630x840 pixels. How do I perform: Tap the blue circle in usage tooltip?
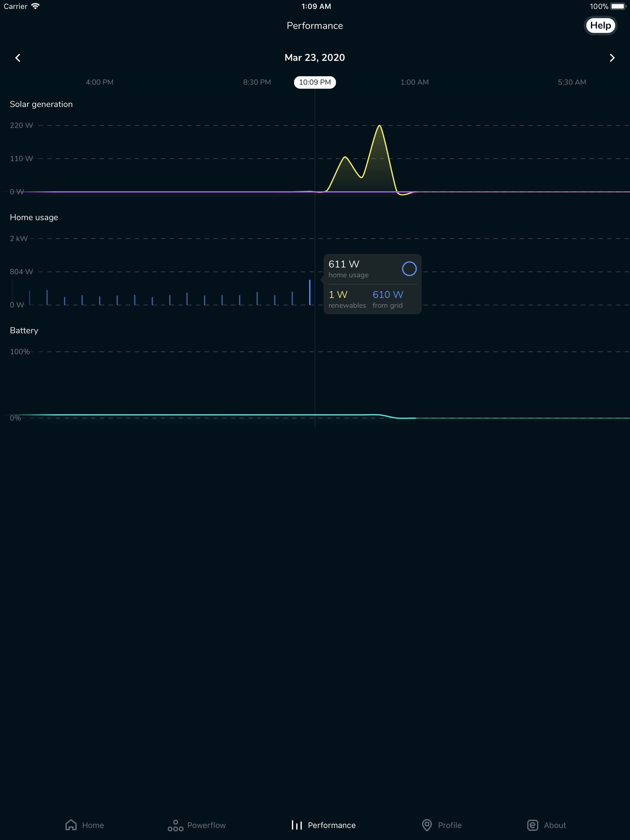409,268
